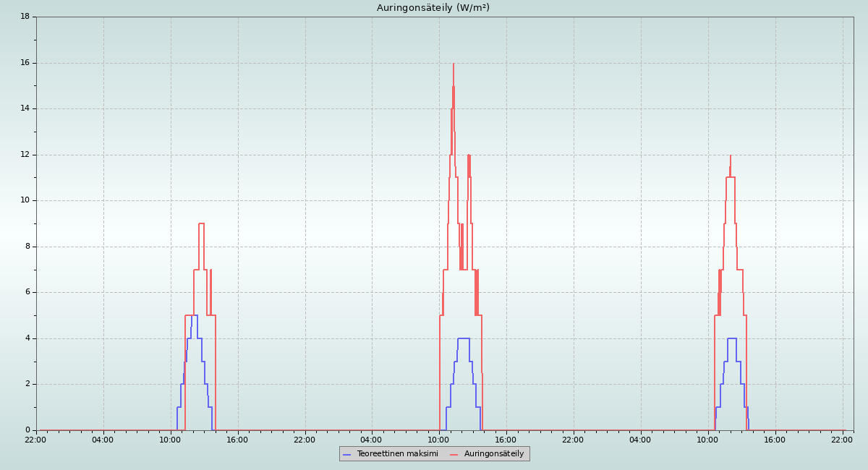868x470 pixels.
Task: Select the 16 label on the y-axis
Action: click(25, 63)
